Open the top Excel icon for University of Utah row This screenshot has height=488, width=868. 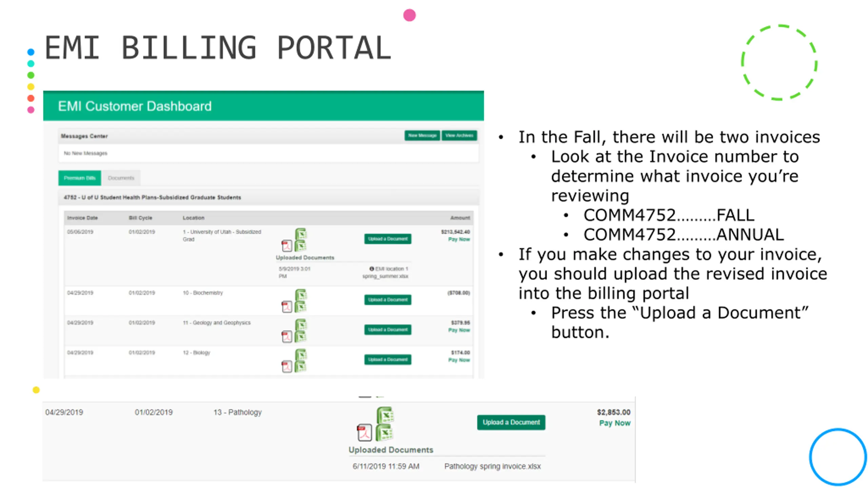pyautogui.click(x=301, y=234)
